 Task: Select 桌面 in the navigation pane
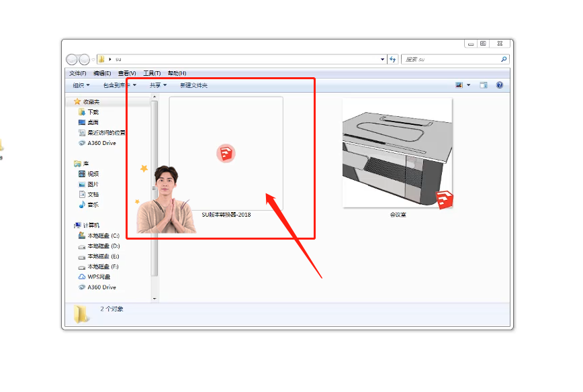pyautogui.click(x=93, y=123)
